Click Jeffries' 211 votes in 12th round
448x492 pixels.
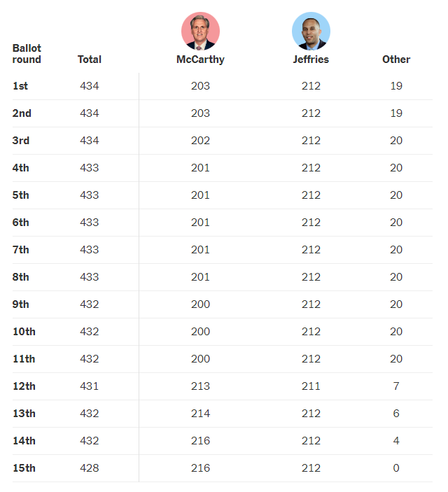pyautogui.click(x=311, y=386)
